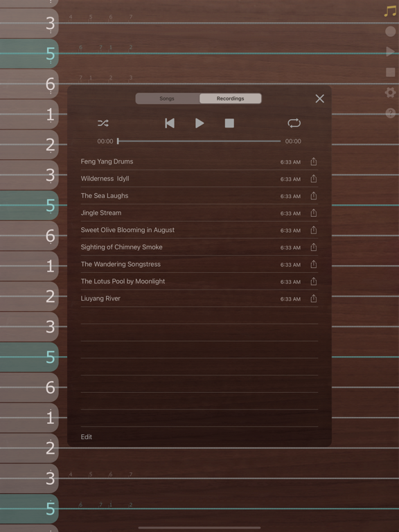The height and width of the screenshot is (532, 399).
Task: Select the Recordings tab
Action: [231, 98]
